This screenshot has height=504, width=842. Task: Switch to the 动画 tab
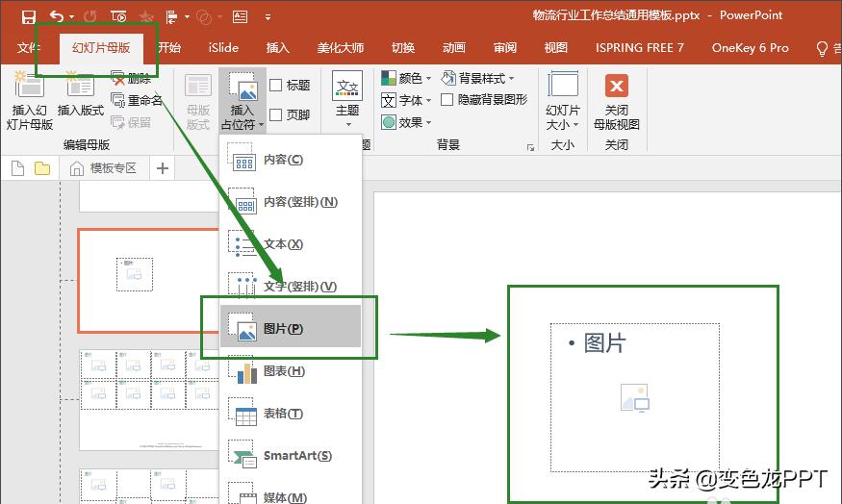click(454, 48)
